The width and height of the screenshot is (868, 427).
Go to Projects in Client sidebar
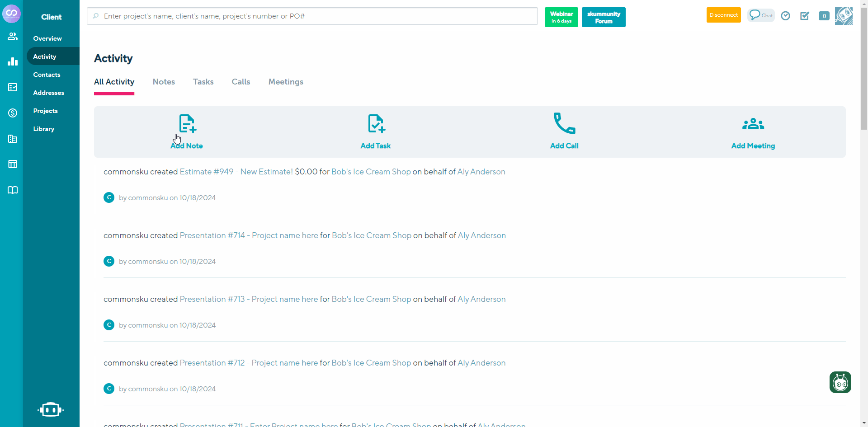[x=45, y=111]
